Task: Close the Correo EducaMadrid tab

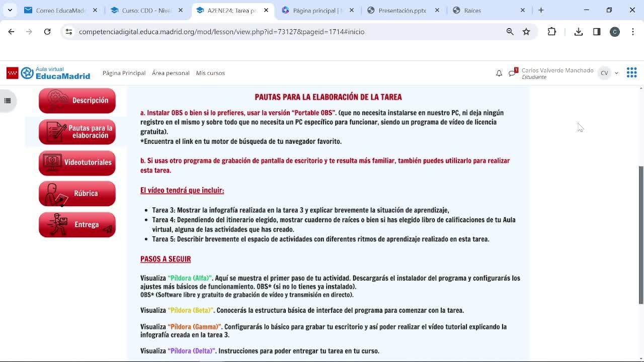Action: (95, 10)
